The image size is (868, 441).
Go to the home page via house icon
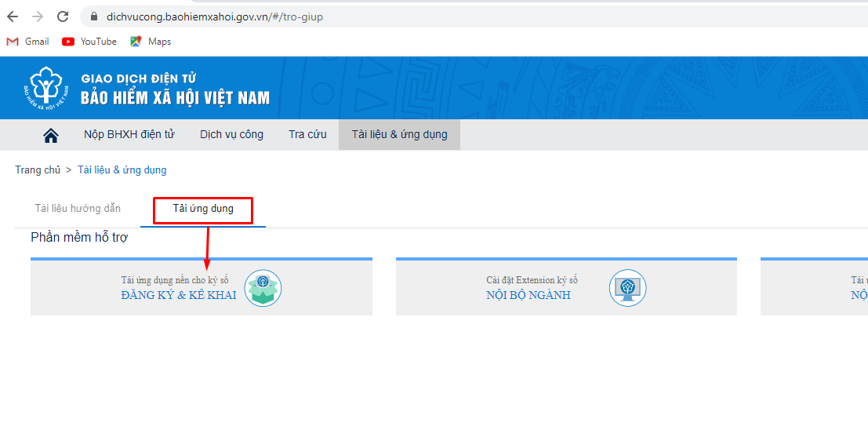[x=51, y=135]
